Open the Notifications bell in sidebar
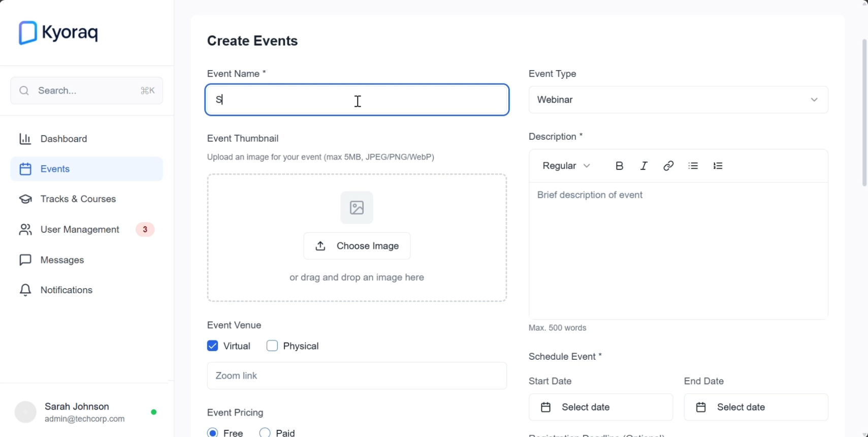 (66, 290)
